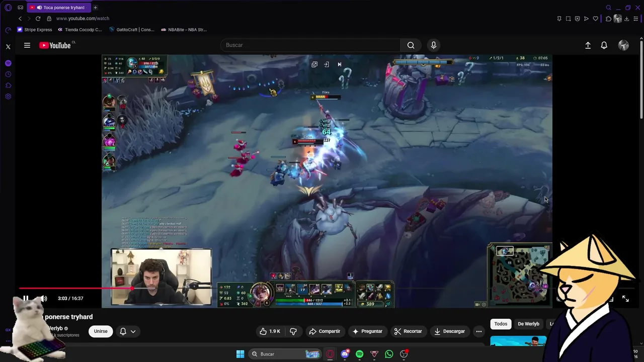View site security lock info
This screenshot has height=362, width=644.
[49, 19]
